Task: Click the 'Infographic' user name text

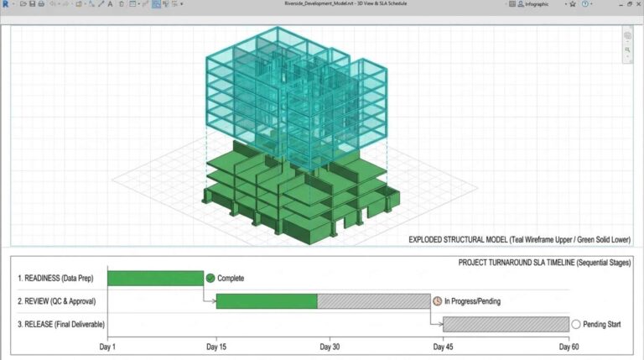Action: [537, 4]
